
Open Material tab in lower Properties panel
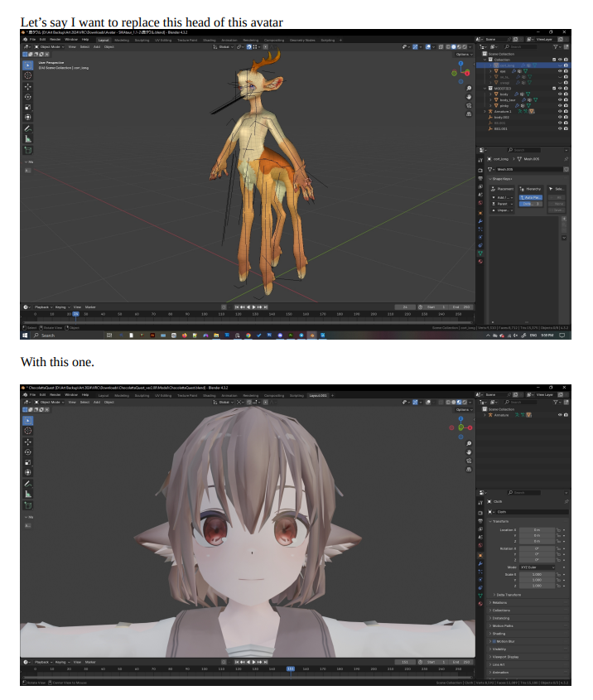(480, 604)
